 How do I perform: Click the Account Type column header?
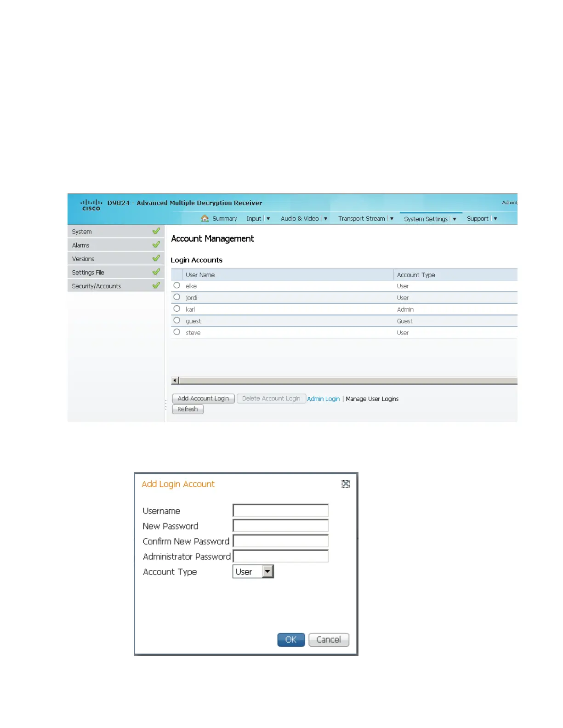click(x=456, y=275)
